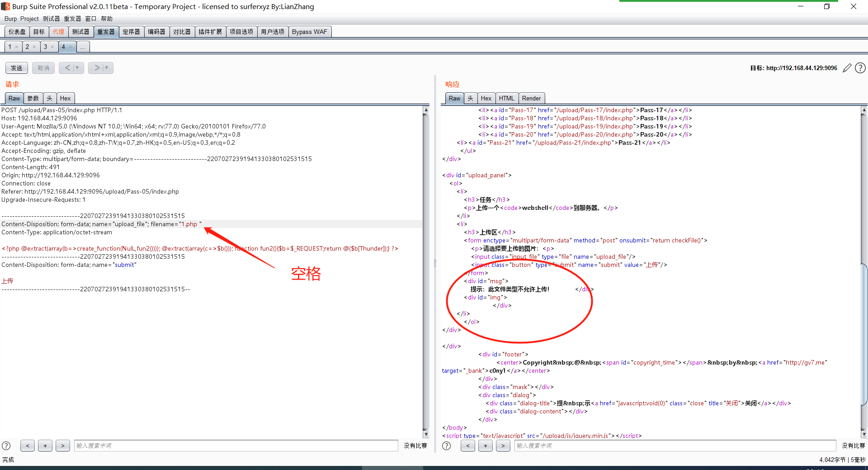Click the request search help icon
The image size is (868, 470).
(x=6, y=446)
